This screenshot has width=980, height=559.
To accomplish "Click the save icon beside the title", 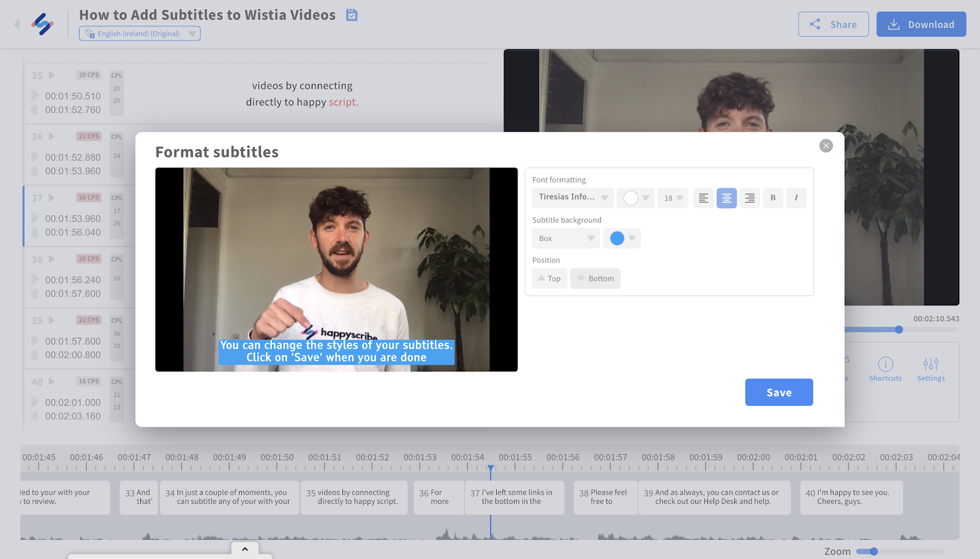I will (x=352, y=15).
